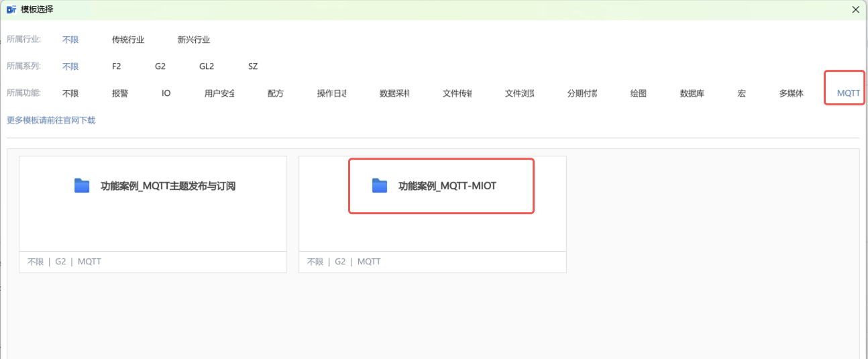
Task: Select 新兴行业 industry filter
Action: (194, 40)
